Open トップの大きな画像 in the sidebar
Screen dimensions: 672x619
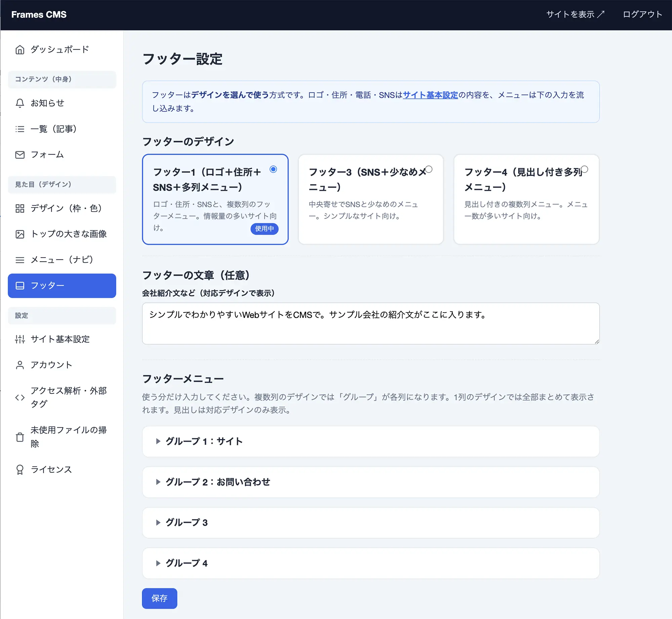pyautogui.click(x=62, y=234)
